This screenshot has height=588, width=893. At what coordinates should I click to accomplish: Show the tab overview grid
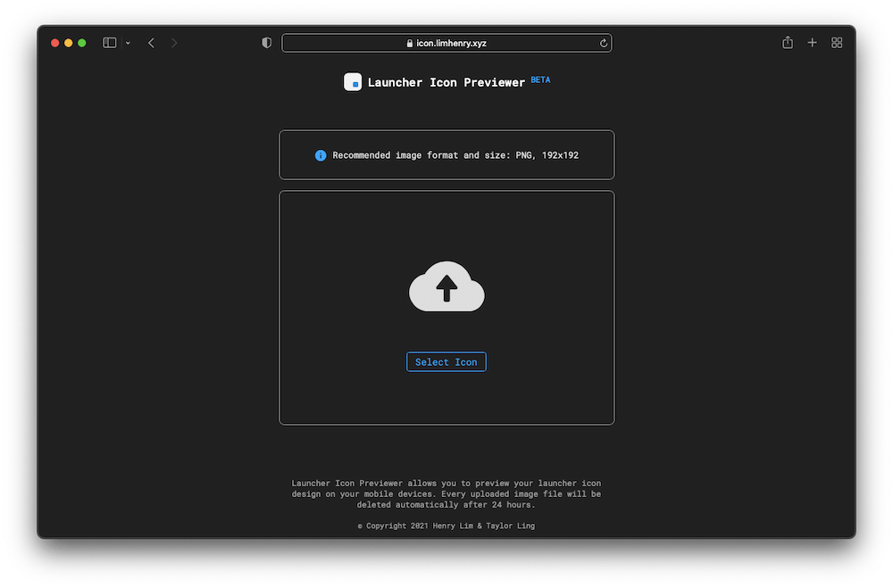click(x=837, y=43)
